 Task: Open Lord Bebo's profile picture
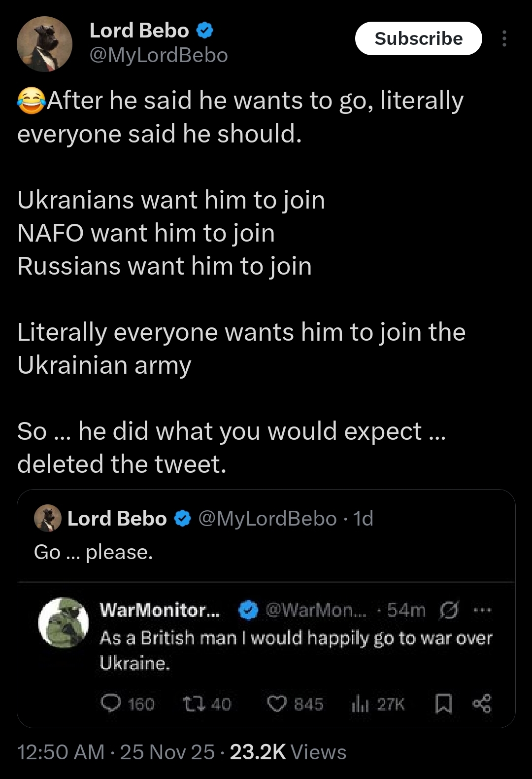pos(44,44)
